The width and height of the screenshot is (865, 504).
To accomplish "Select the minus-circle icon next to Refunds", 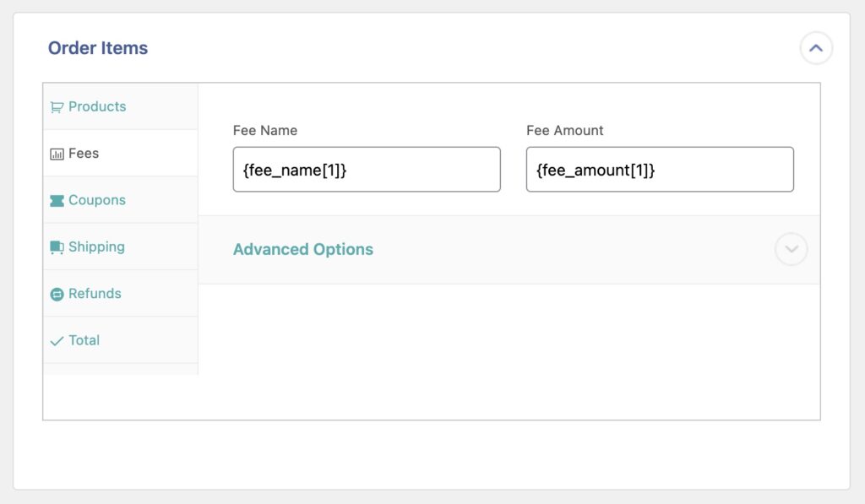I will (57, 293).
